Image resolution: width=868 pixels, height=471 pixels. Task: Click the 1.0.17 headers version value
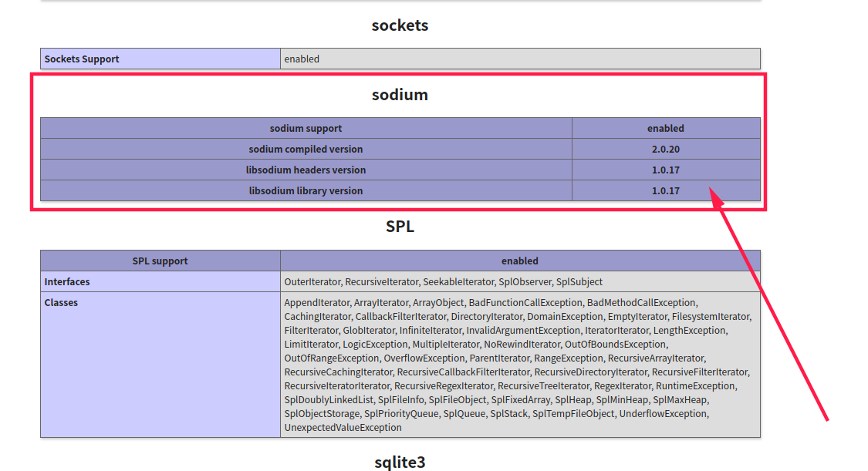click(x=665, y=170)
